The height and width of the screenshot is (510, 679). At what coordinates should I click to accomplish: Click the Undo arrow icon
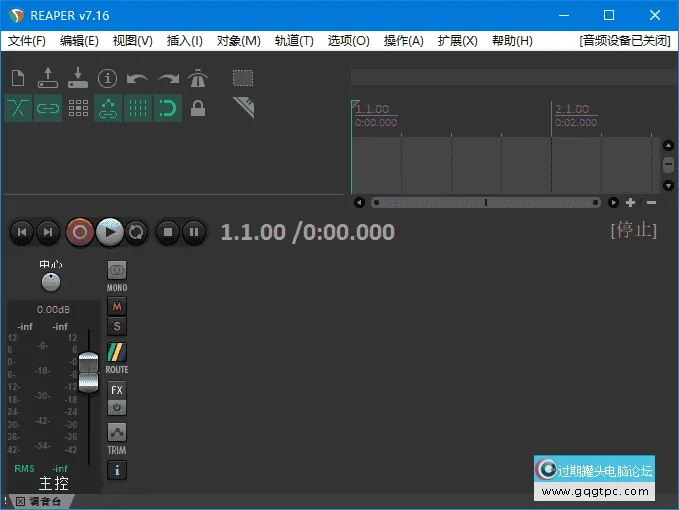[138, 78]
